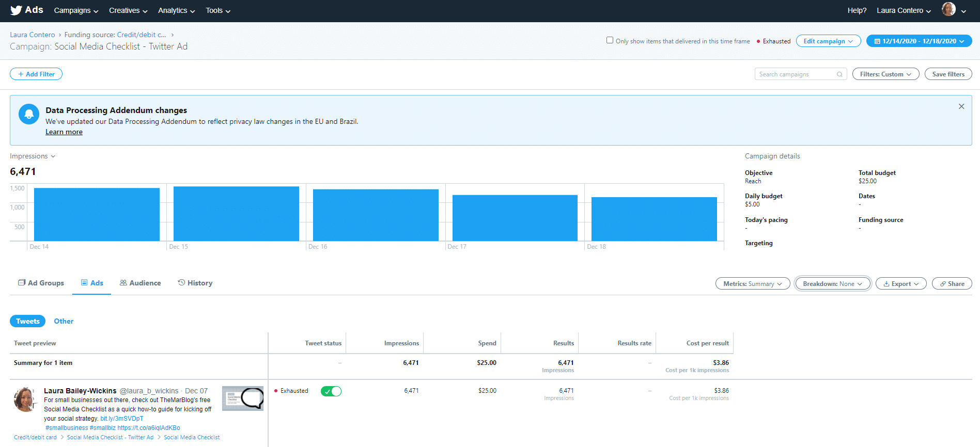Click the final 'Social Media Checklist' path link

coord(192,437)
